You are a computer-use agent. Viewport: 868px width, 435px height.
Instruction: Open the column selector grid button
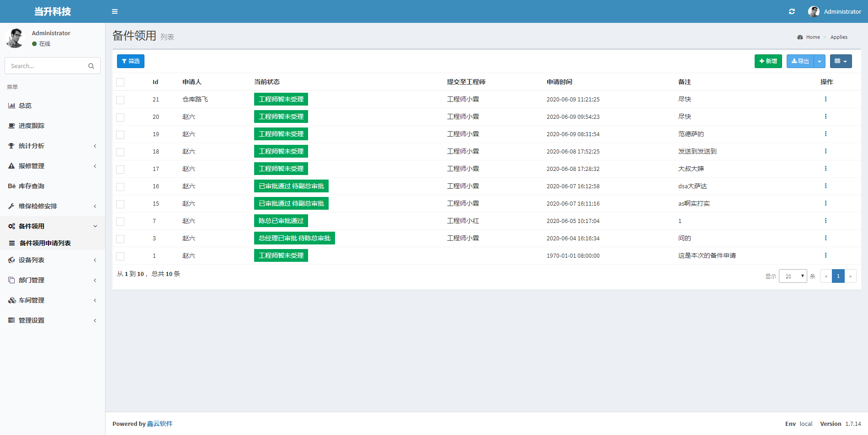(841, 61)
